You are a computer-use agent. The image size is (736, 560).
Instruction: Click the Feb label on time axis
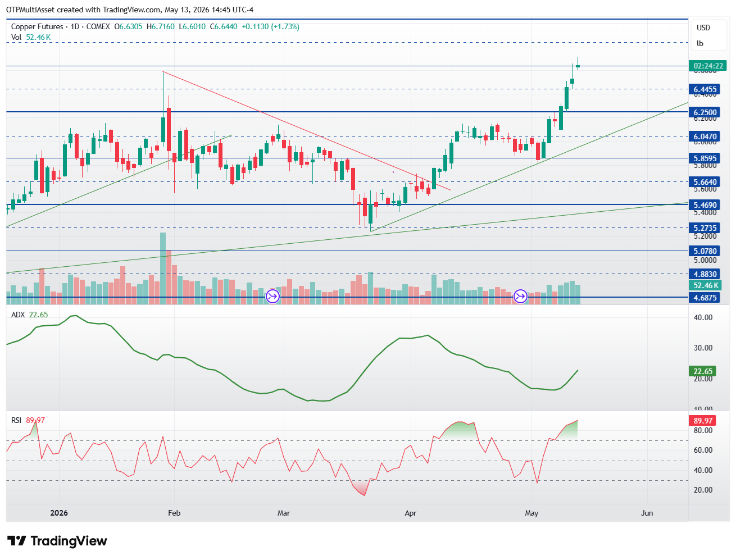tap(174, 513)
